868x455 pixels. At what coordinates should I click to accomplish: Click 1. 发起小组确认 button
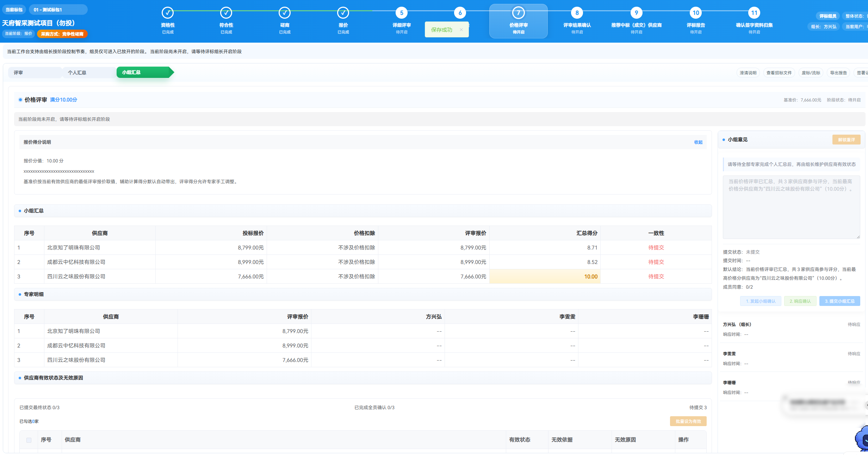(761, 301)
